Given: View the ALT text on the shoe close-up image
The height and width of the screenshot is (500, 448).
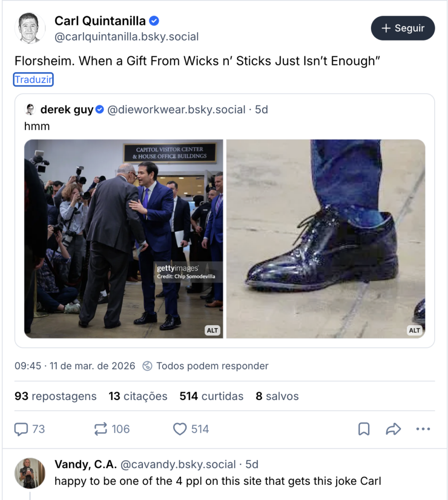Looking at the screenshot, I should [x=414, y=330].
